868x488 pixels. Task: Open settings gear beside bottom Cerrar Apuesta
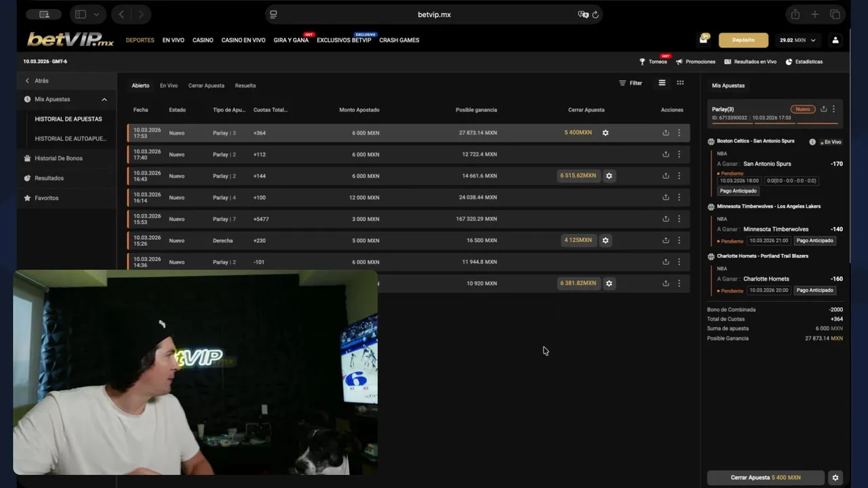point(835,478)
